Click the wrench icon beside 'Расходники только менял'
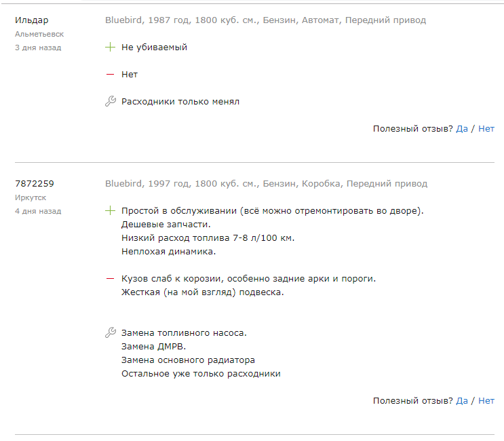 click(x=111, y=101)
